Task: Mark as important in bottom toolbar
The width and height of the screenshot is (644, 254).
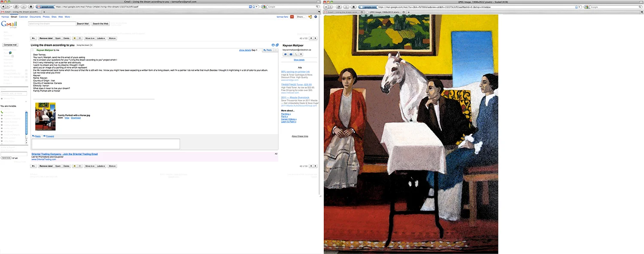Action: point(74,166)
